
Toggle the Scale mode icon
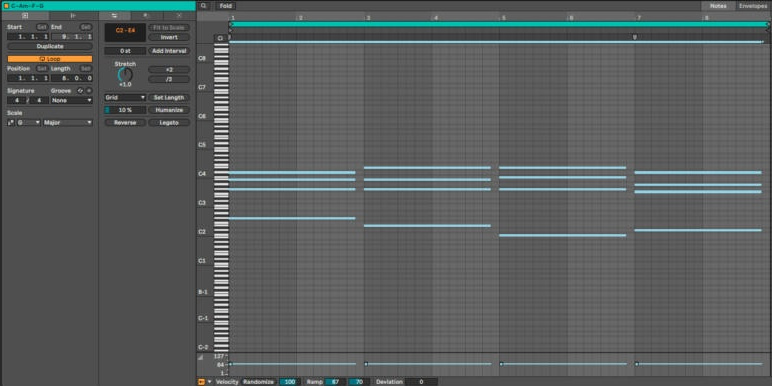point(11,123)
